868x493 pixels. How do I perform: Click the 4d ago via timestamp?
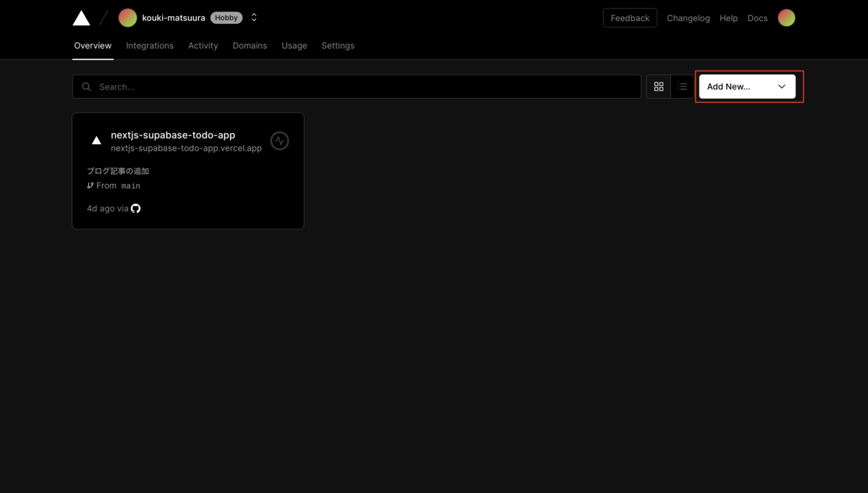(107, 208)
